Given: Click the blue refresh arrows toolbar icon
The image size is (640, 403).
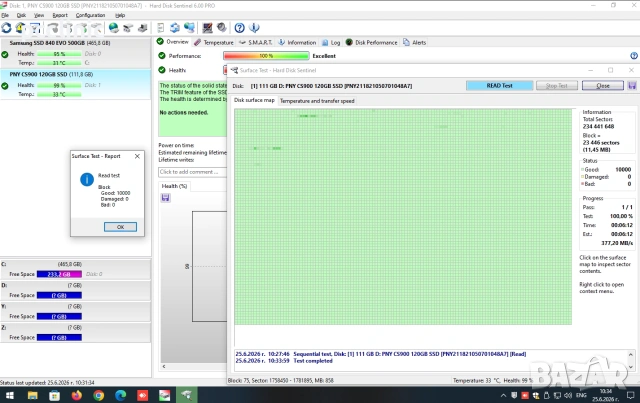Looking at the screenshot, I should pyautogui.click(x=175, y=28).
